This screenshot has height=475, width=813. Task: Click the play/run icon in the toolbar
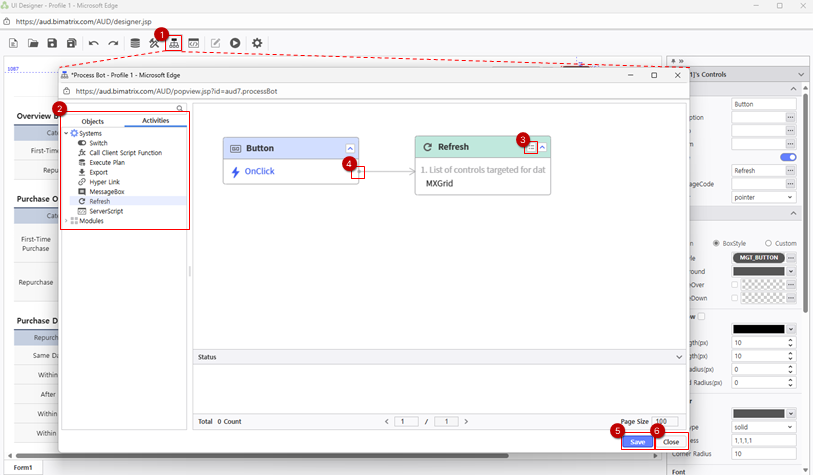(x=235, y=43)
